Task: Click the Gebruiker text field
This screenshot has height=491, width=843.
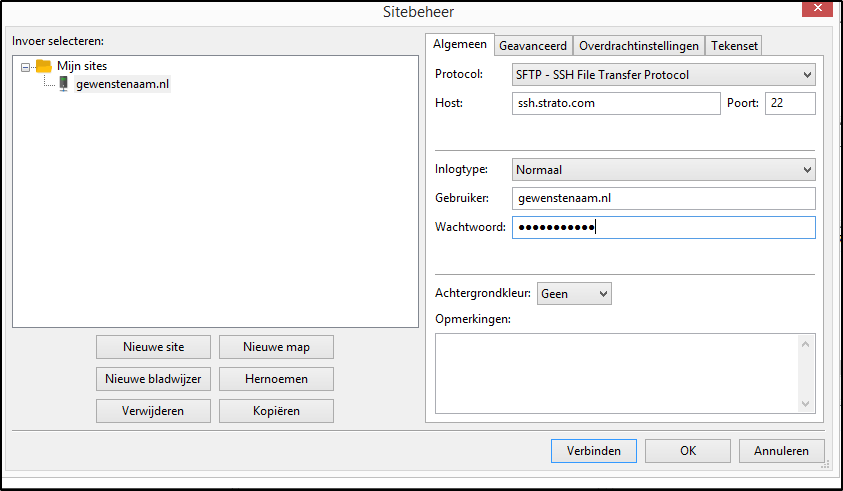Action: tap(663, 199)
